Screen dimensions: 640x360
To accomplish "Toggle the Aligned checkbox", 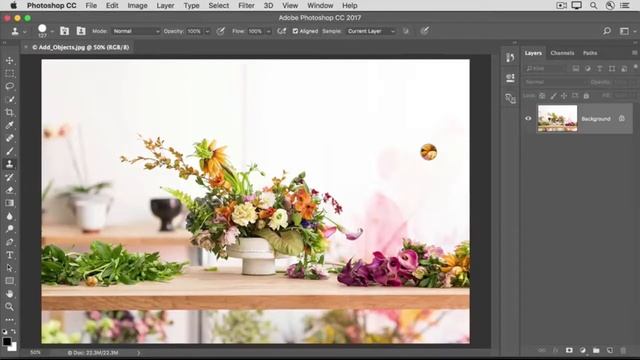I will pos(295,31).
